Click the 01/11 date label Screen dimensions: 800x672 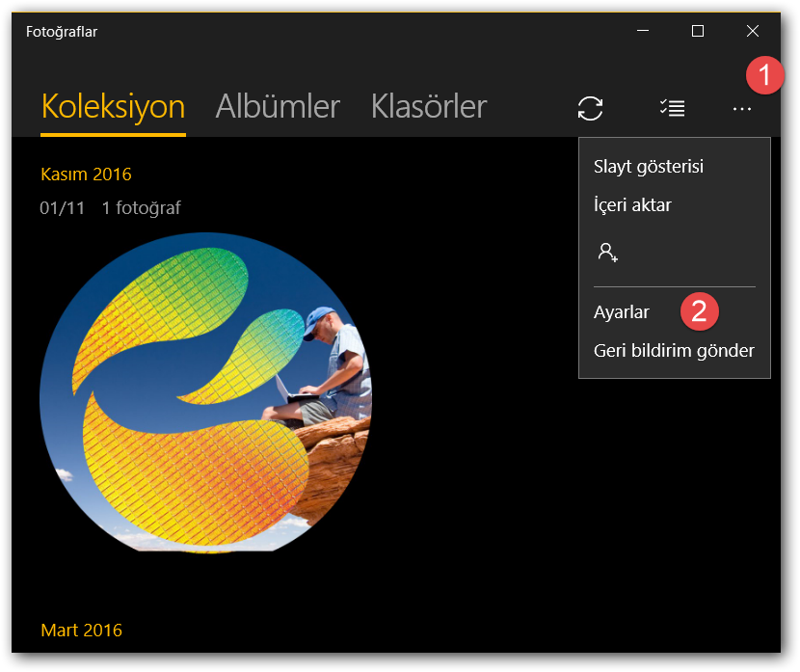point(63,208)
